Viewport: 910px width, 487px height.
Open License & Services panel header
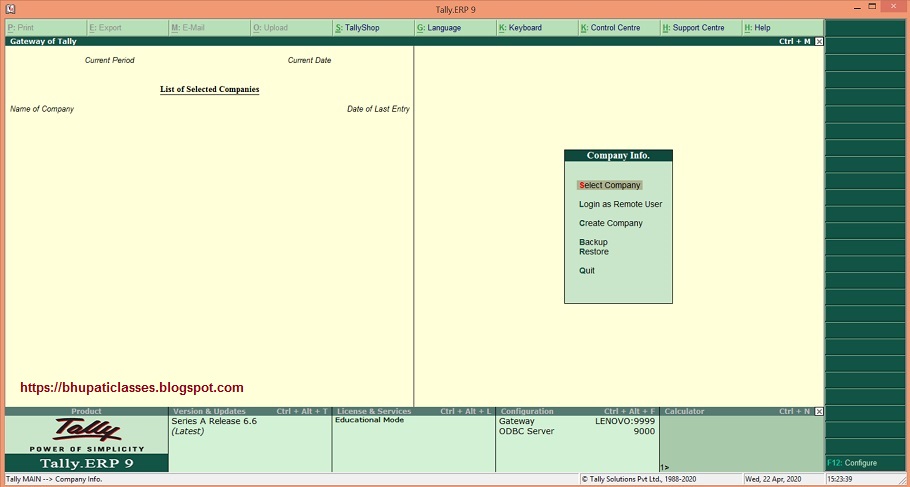click(414, 411)
